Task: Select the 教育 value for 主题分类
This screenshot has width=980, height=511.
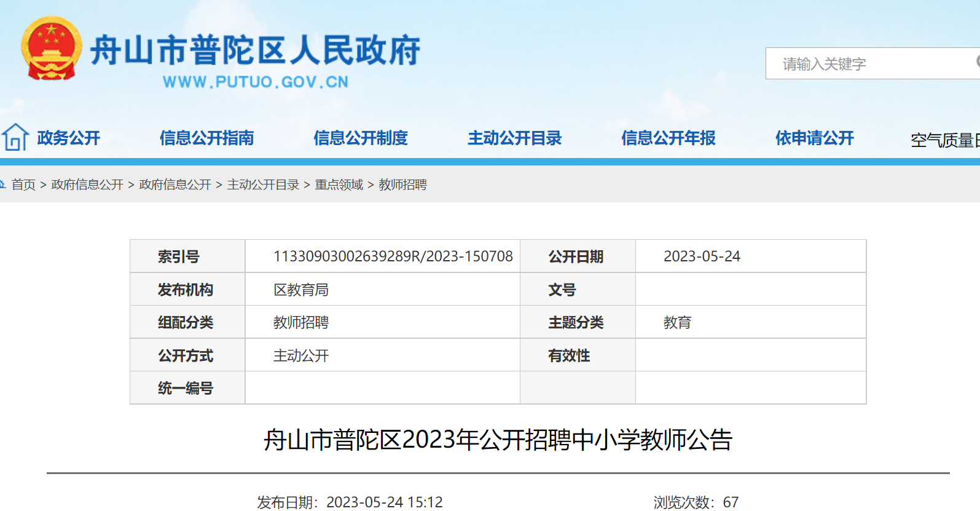Action: (677, 322)
